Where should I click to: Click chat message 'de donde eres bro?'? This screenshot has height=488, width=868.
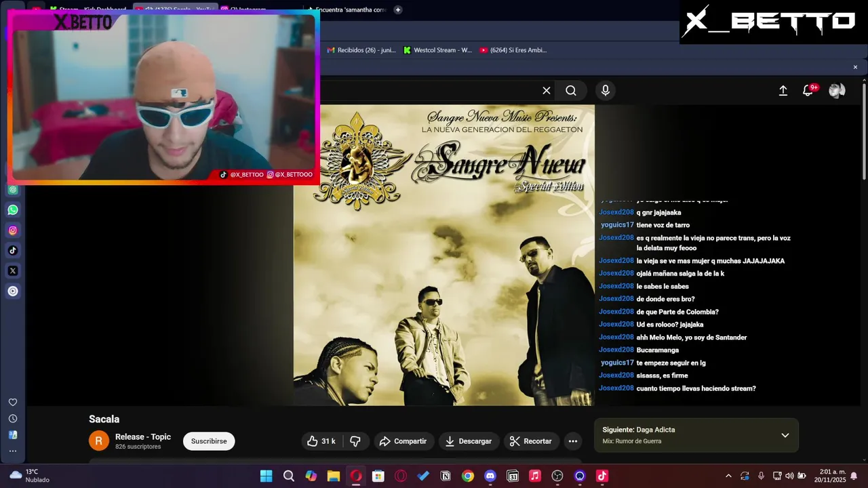(665, 299)
